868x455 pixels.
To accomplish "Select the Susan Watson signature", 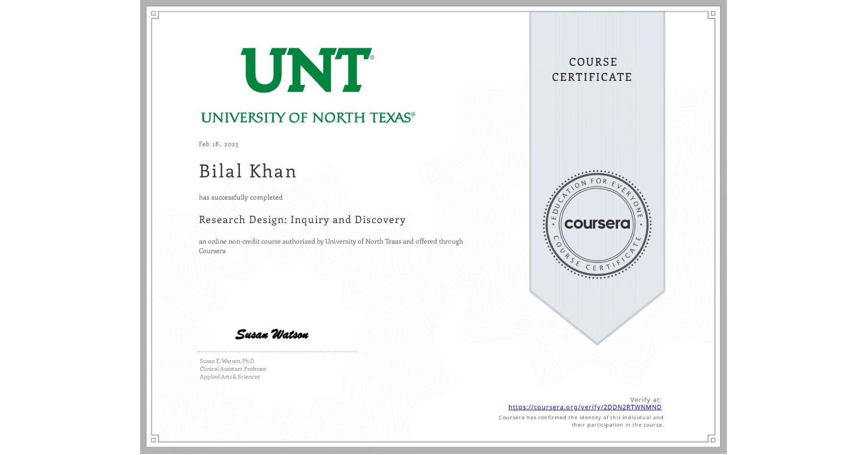I will tap(272, 334).
